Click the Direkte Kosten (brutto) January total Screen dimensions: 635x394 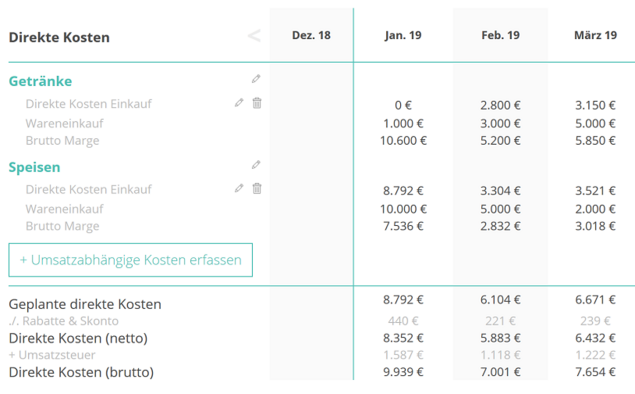point(403,372)
